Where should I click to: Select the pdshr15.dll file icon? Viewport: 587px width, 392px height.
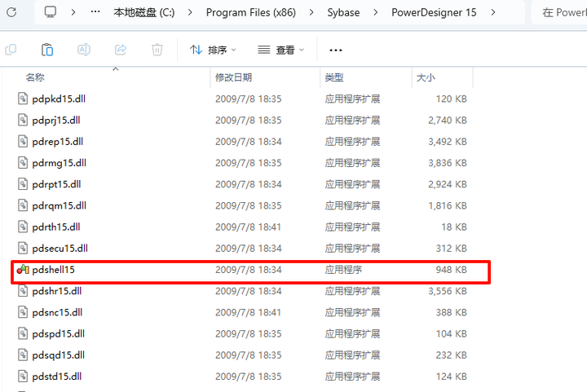23,291
